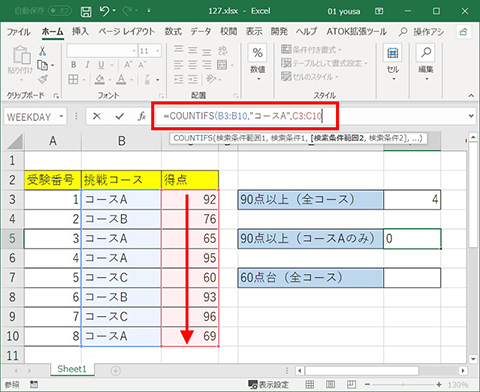Open テーブルとして書式設定 dropdown
480x392 pixels.
point(324,63)
